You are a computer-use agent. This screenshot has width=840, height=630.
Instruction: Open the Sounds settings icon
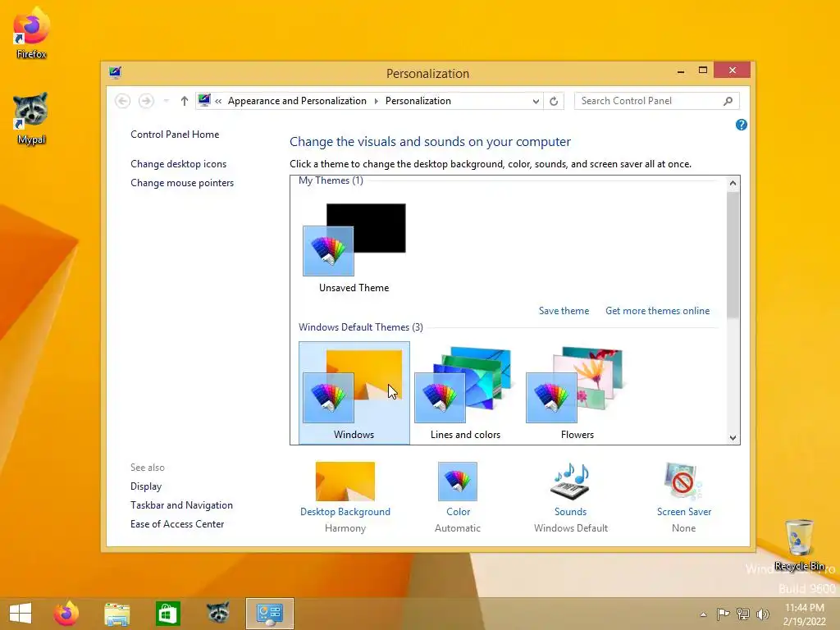tap(570, 481)
